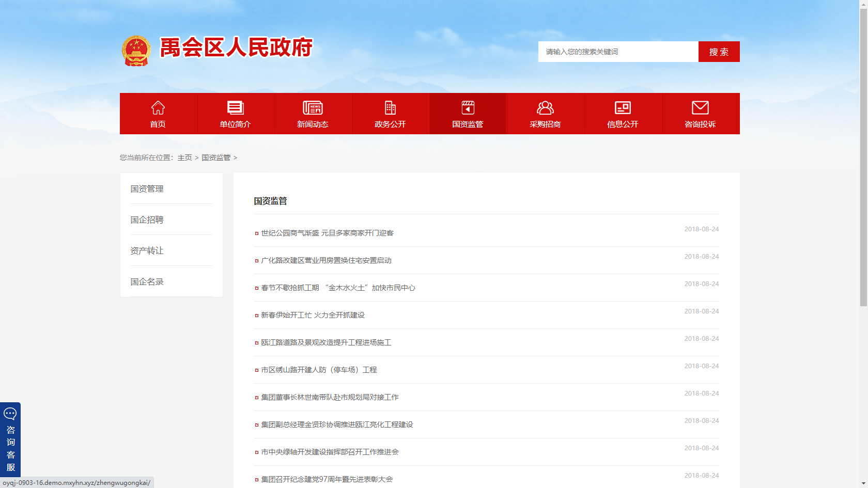
Task: Open article 新春伊始开工忙 火力全开抓建设
Action: click(313, 315)
